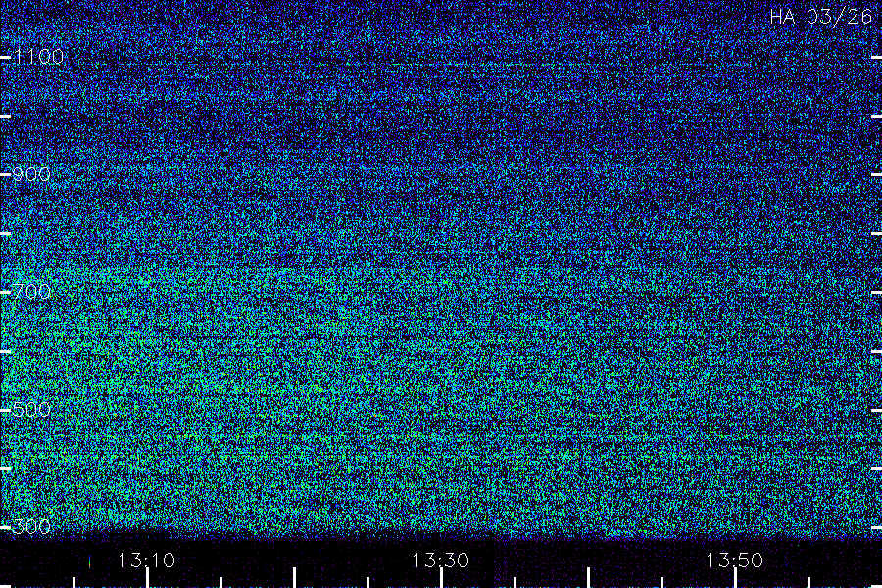Click the time tick mark below 13:30
This screenshot has height=588, width=882.
441,578
